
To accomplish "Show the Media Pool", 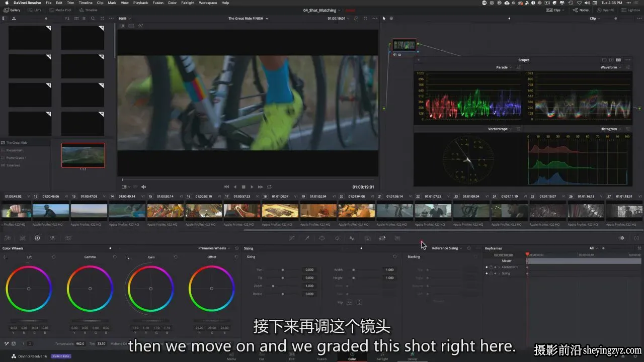I will click(x=60, y=10).
